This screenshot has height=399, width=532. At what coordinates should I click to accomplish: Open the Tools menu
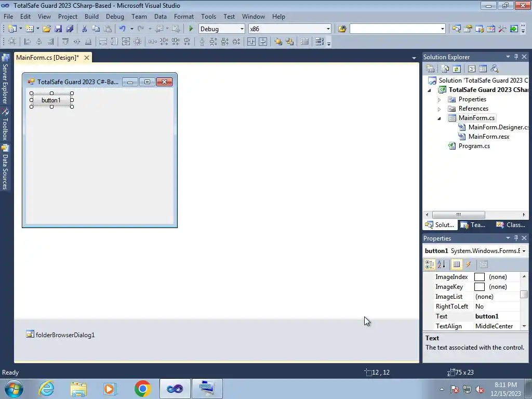(208, 16)
